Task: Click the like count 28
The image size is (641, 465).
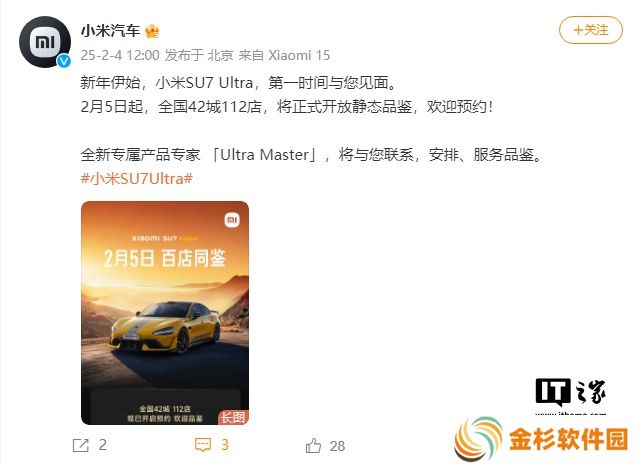Action: pyautogui.click(x=337, y=446)
